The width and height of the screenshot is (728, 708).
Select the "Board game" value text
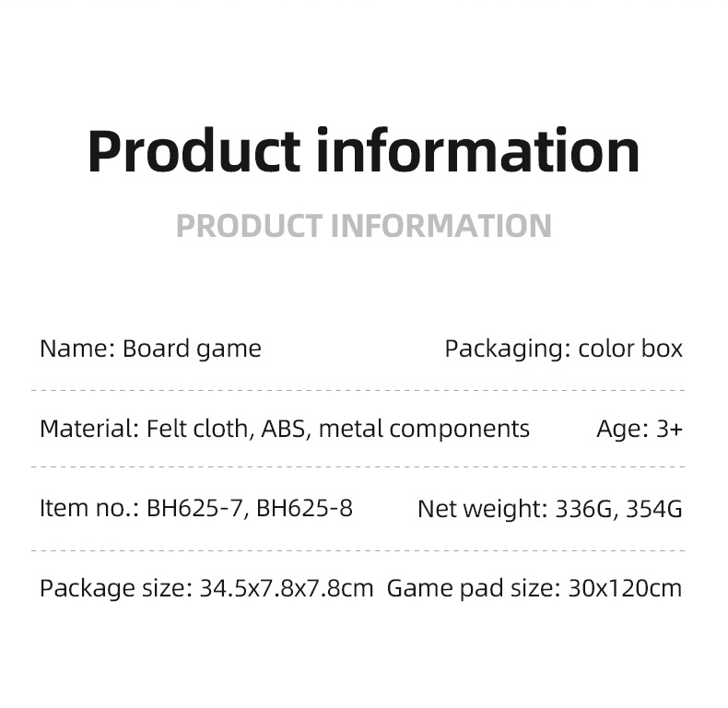tap(192, 348)
